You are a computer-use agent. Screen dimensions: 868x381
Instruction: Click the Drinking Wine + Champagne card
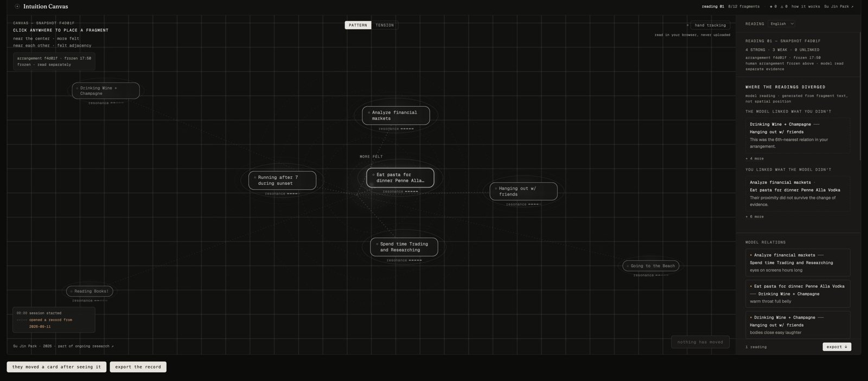(106, 91)
